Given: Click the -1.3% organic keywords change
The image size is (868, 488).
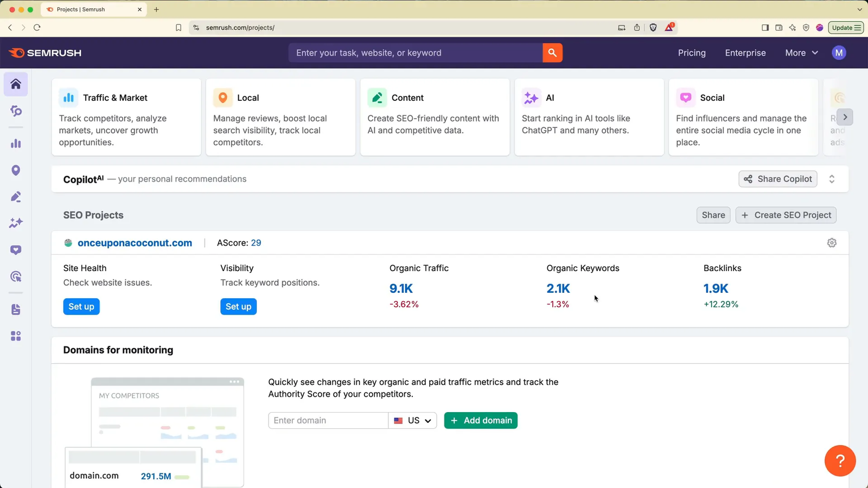Looking at the screenshot, I should coord(558,304).
